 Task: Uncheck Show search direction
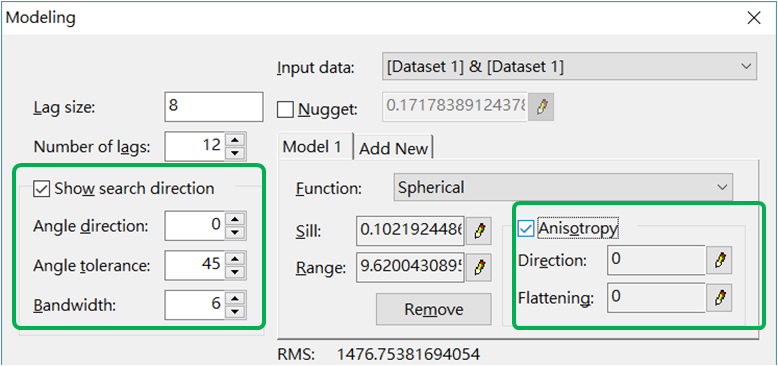coord(41,189)
